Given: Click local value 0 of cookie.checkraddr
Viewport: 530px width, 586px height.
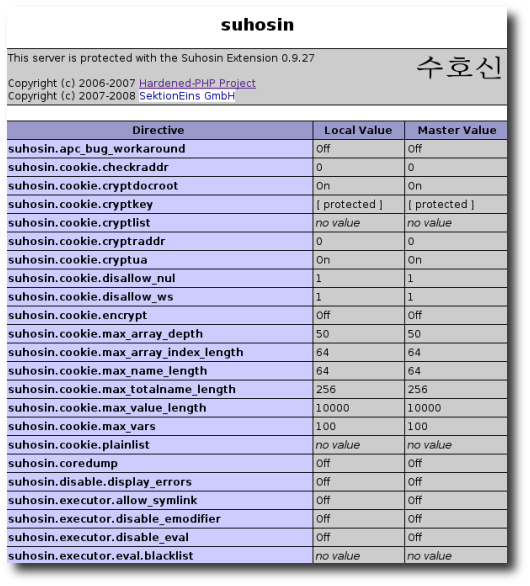Looking at the screenshot, I should pos(319,167).
